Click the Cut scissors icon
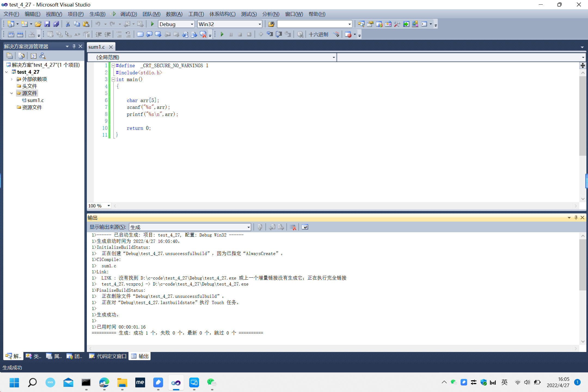The height and width of the screenshot is (392, 588). click(68, 24)
